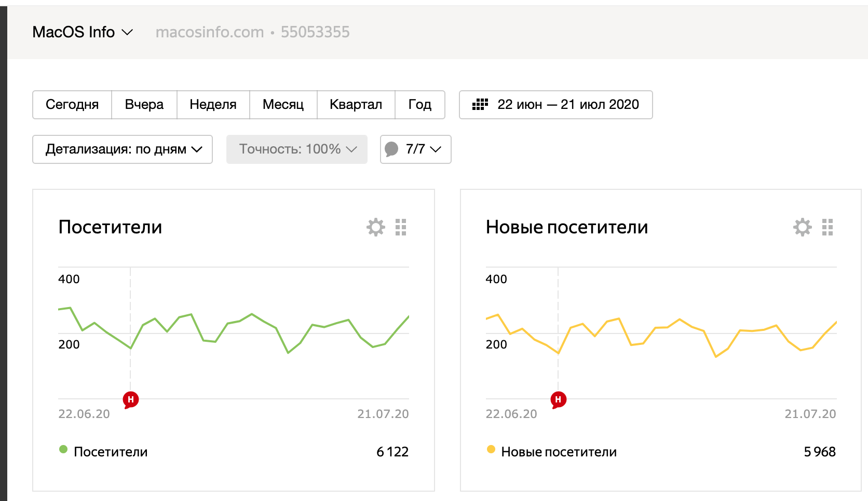Toggle green Посетители legend series
Viewport: 868px width, 501px height.
coord(63,450)
